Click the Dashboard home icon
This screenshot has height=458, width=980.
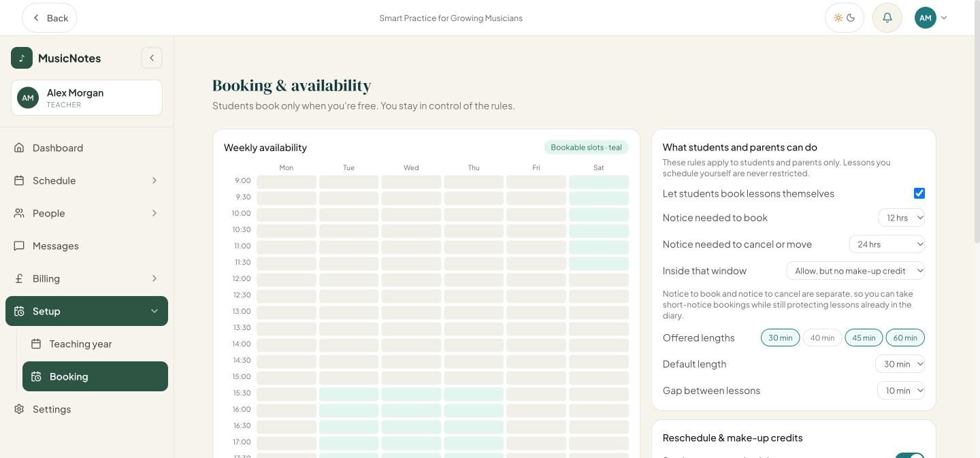(x=19, y=148)
